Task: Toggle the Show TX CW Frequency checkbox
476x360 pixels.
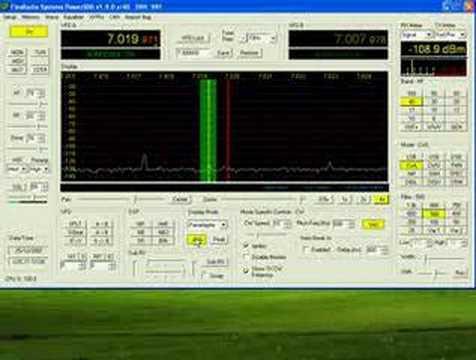Action: (x=246, y=270)
